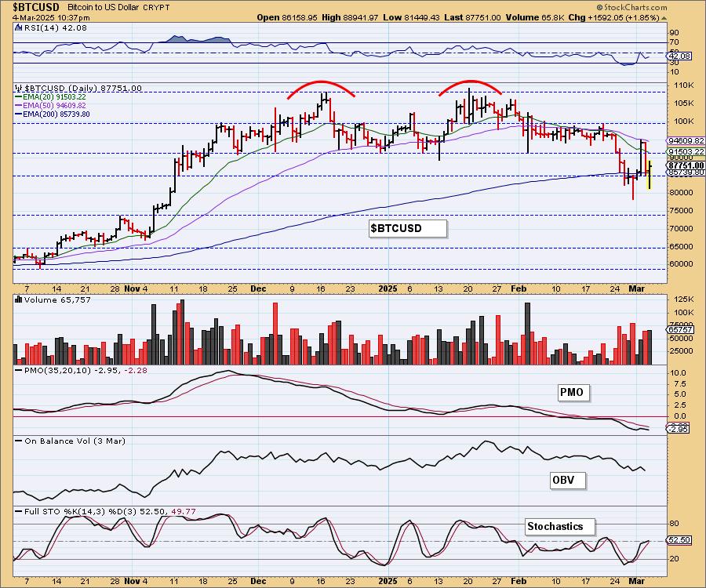Image resolution: width=706 pixels, height=588 pixels.
Task: Click the 65757 volume tag on right axis
Action: [x=680, y=330]
